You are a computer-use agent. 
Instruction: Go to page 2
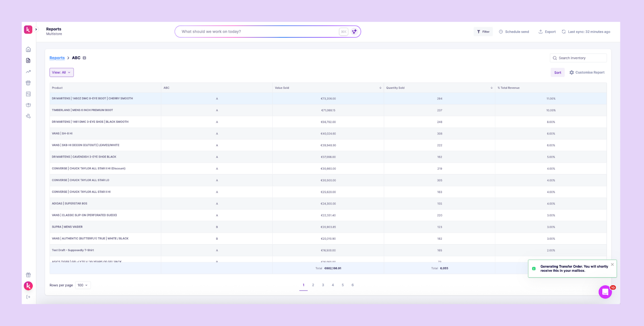click(x=313, y=285)
